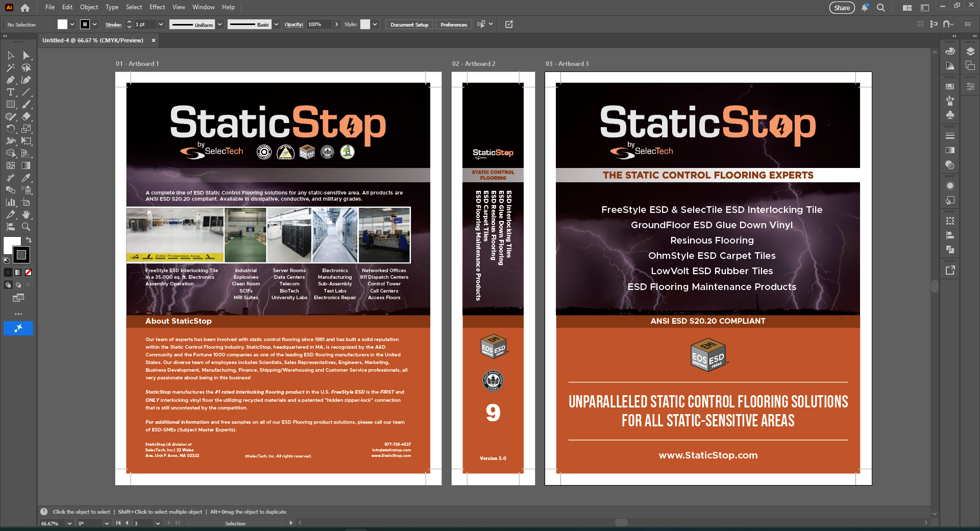Open the stroke weight dropdown
This screenshot has height=531, width=980.
tap(161, 25)
